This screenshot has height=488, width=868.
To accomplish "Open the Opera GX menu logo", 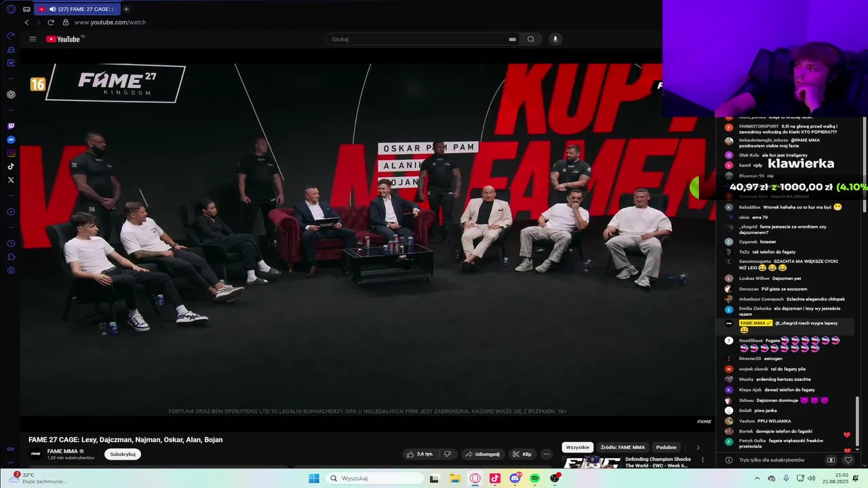I will [x=11, y=9].
